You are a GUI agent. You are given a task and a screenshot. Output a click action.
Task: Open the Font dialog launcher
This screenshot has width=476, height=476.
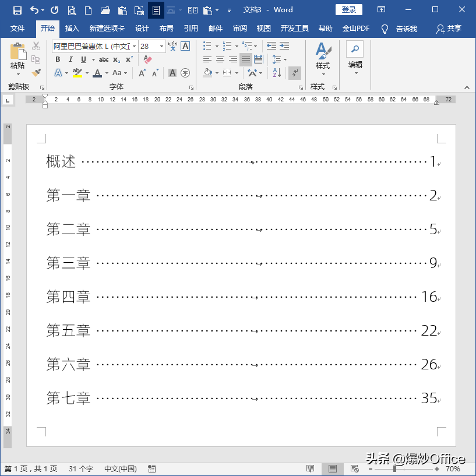(191, 88)
